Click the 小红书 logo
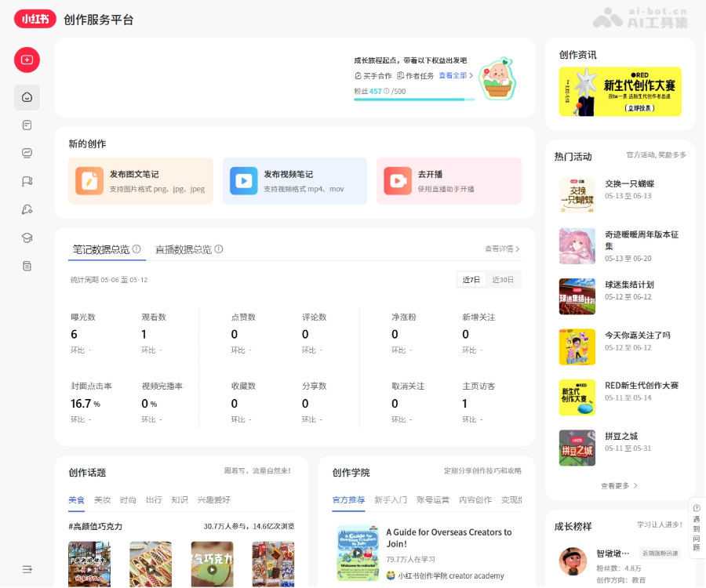The height and width of the screenshot is (588, 706). click(35, 19)
